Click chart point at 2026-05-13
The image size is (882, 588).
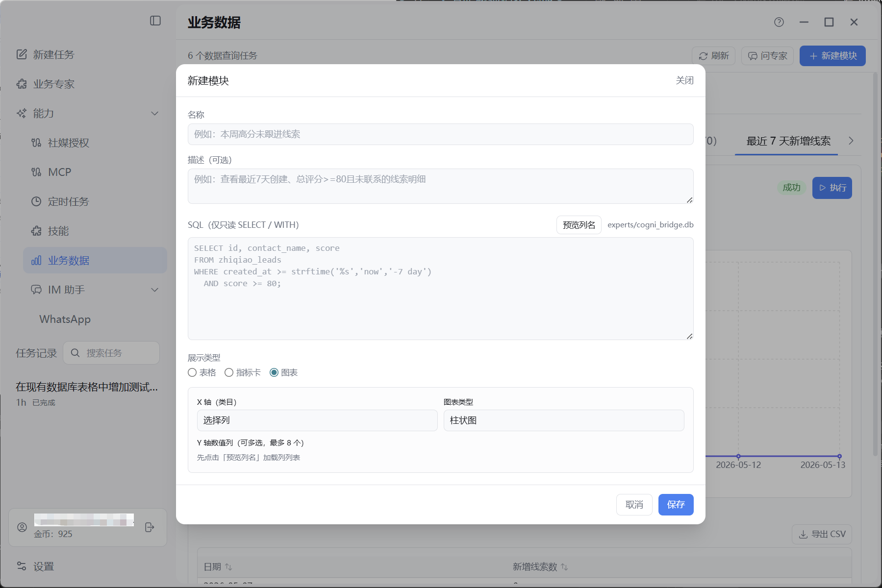tap(839, 456)
